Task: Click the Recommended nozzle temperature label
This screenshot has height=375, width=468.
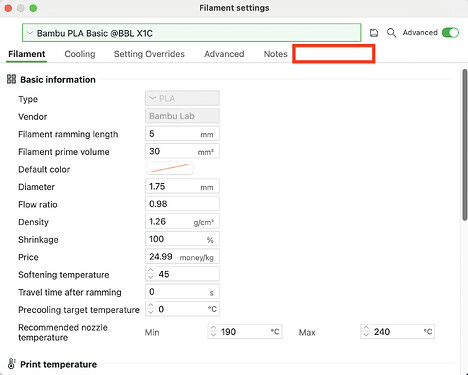Action: coord(63,332)
